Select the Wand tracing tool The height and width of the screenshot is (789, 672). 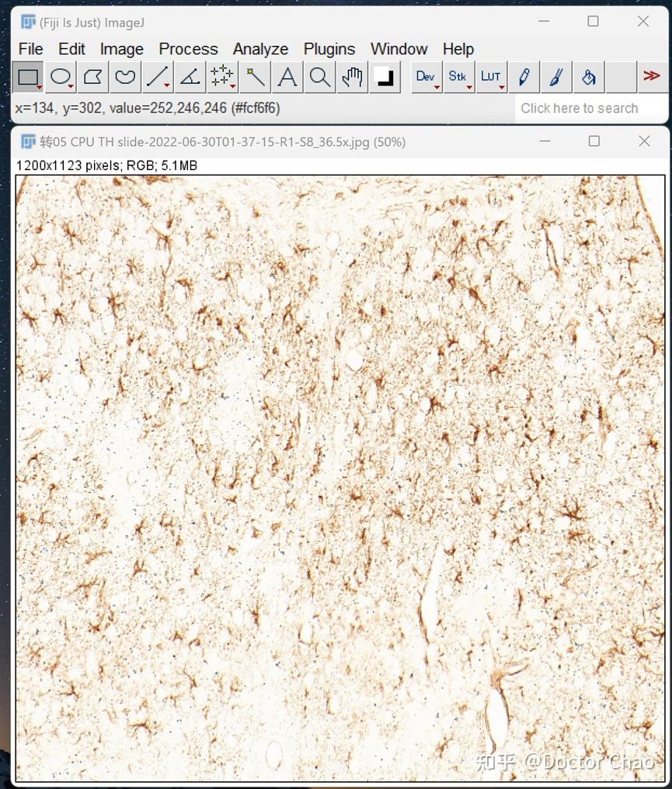pos(256,77)
